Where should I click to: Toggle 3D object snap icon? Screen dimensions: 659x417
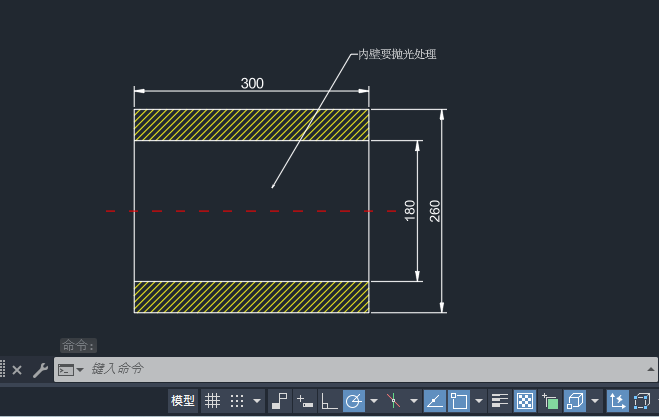tap(575, 401)
